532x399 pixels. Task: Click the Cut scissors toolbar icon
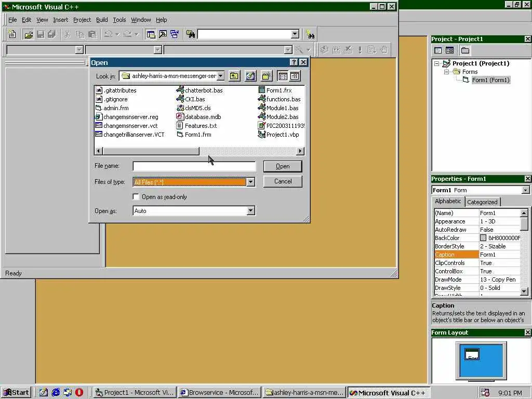67,34
